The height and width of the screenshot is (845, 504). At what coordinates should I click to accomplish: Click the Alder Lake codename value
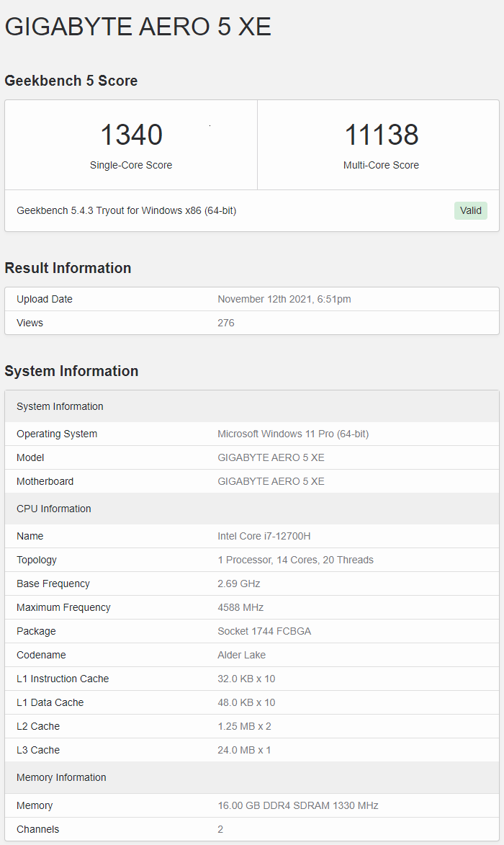[241, 655]
